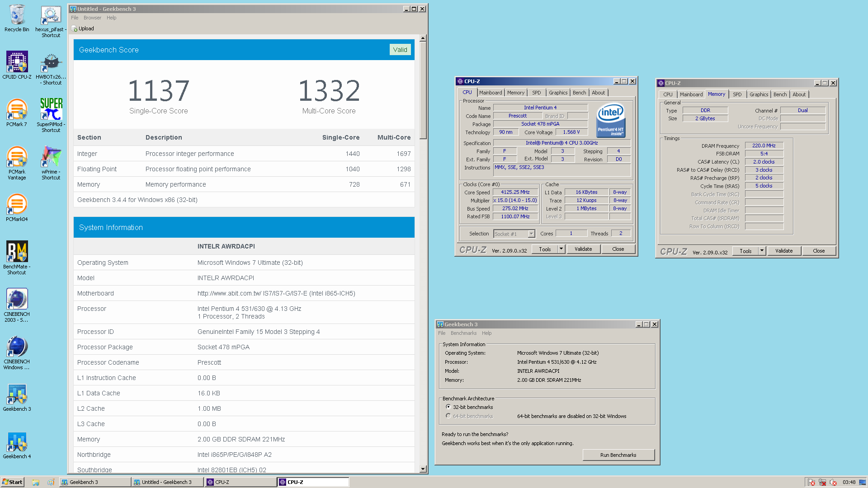Open the Benchmarks menu

click(463, 333)
